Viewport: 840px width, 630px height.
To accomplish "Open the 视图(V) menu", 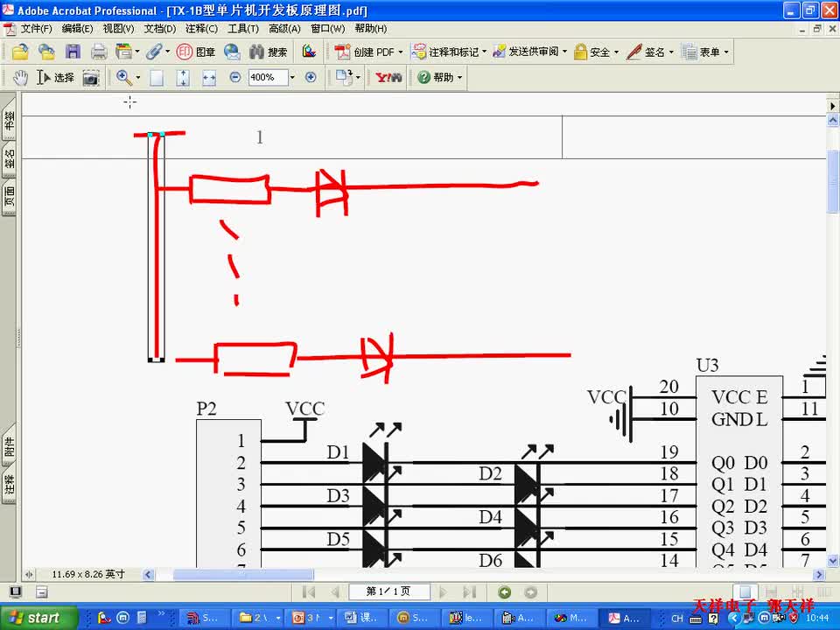I will (118, 28).
